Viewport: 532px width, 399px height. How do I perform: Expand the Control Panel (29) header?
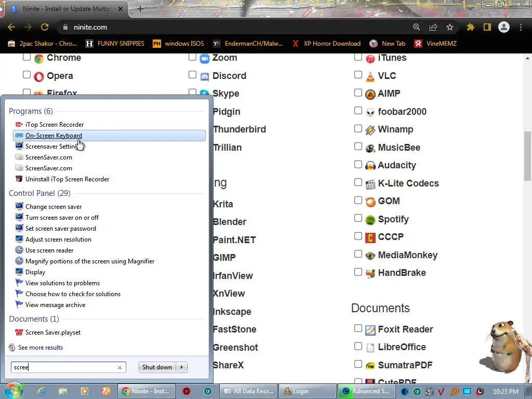click(39, 193)
